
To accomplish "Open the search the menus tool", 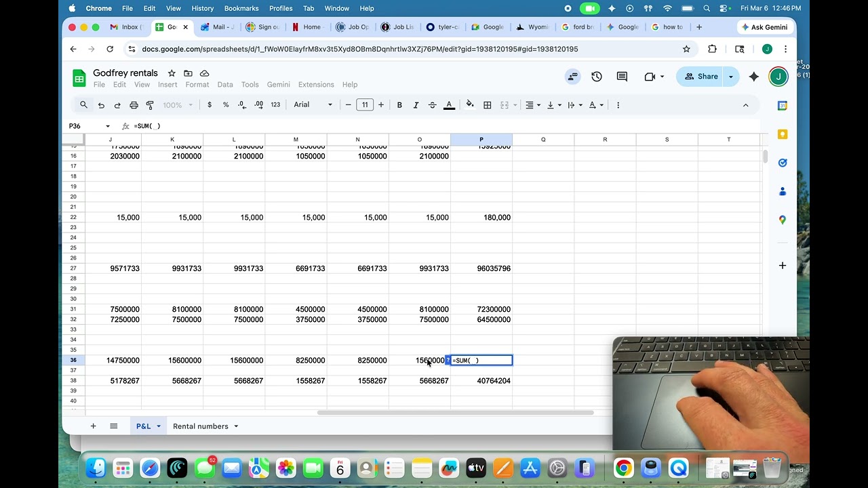I will click(83, 105).
